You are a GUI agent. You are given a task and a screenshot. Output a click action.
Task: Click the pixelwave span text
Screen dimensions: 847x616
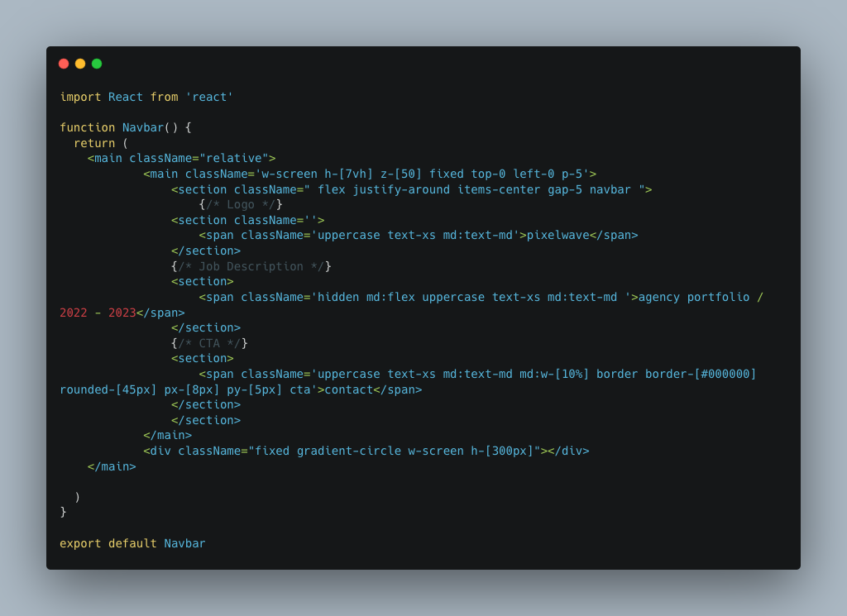tap(558, 235)
